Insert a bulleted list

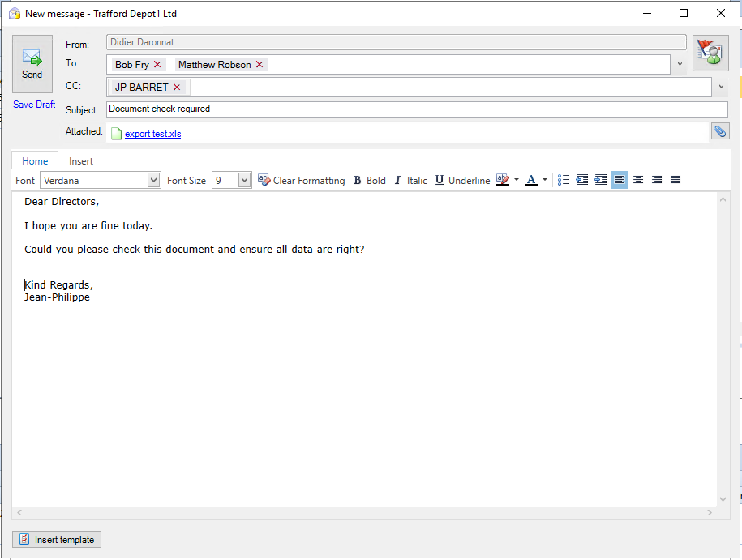563,180
